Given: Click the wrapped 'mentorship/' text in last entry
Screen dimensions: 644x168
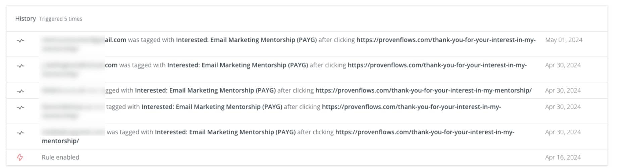Looking at the screenshot, I should (x=60, y=141).
